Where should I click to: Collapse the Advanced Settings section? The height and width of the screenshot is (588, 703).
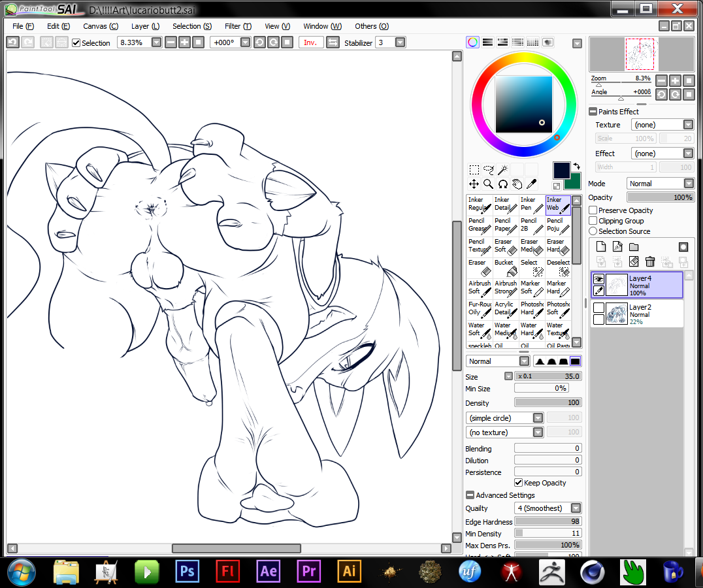pos(470,495)
